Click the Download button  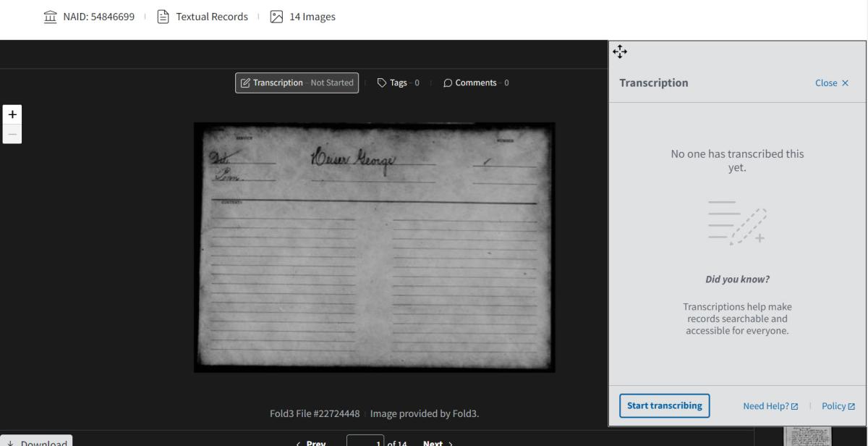(x=36, y=442)
